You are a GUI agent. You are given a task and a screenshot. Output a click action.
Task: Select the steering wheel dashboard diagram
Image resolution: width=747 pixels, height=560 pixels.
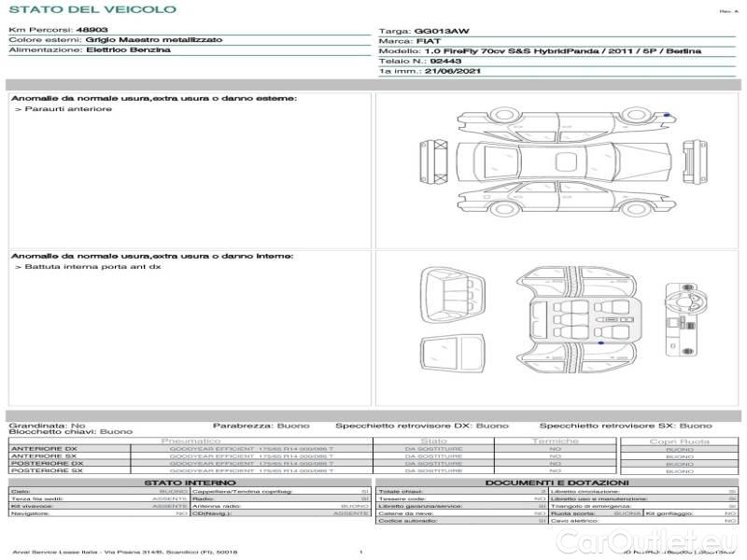(x=686, y=319)
